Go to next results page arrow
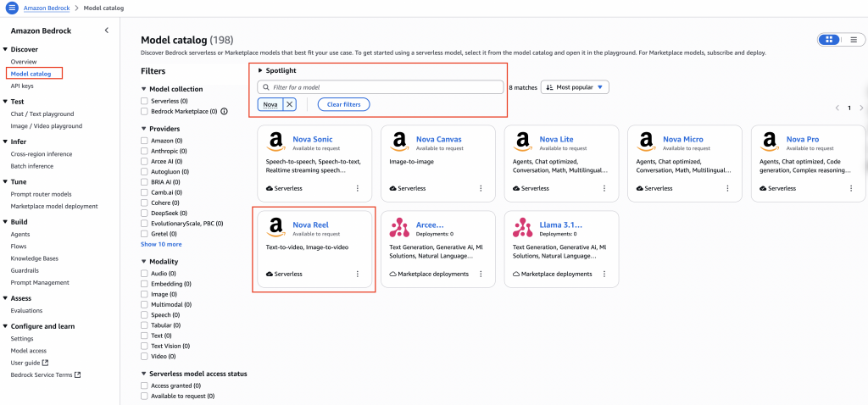 coord(861,108)
